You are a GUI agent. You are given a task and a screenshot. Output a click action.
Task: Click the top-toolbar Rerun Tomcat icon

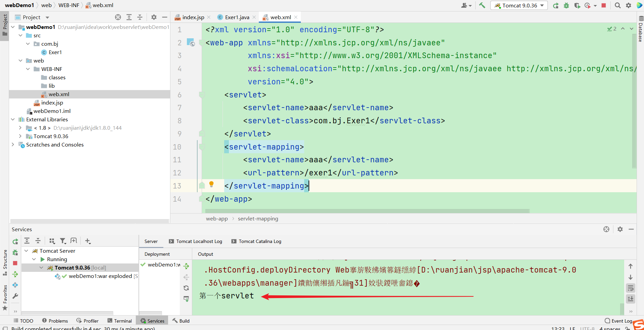point(556,5)
